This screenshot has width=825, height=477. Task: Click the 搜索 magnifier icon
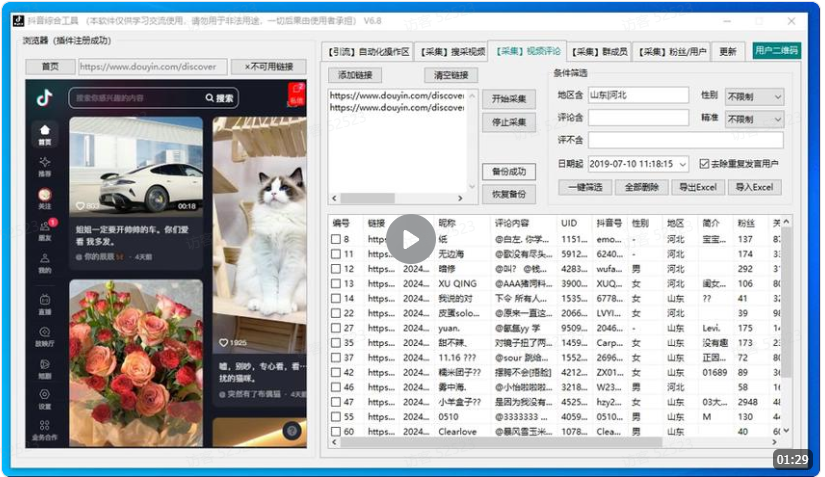(x=210, y=98)
